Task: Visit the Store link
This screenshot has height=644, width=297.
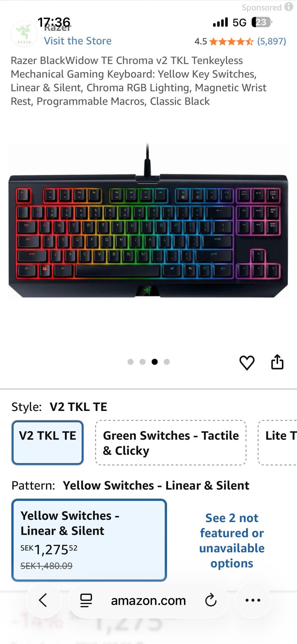Action: (78, 41)
